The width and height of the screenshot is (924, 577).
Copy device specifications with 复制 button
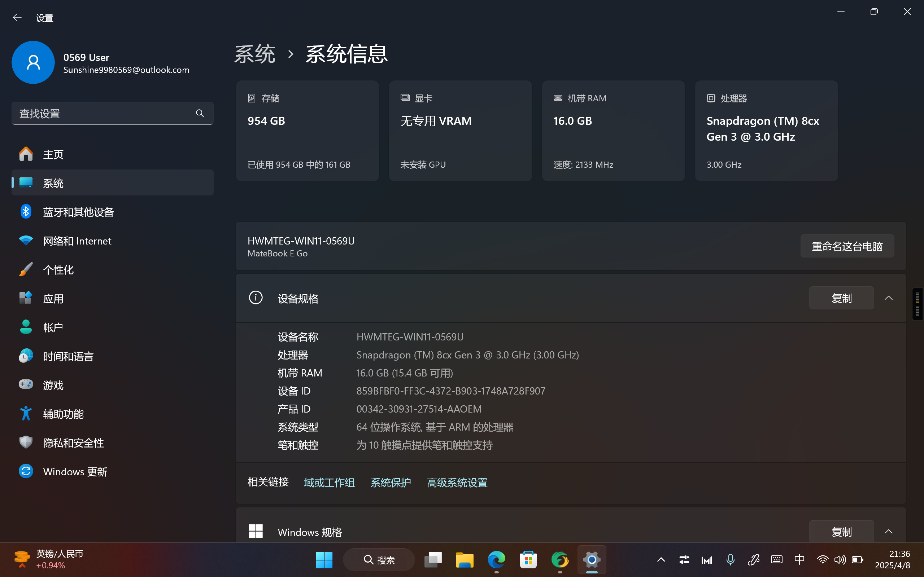pos(841,298)
